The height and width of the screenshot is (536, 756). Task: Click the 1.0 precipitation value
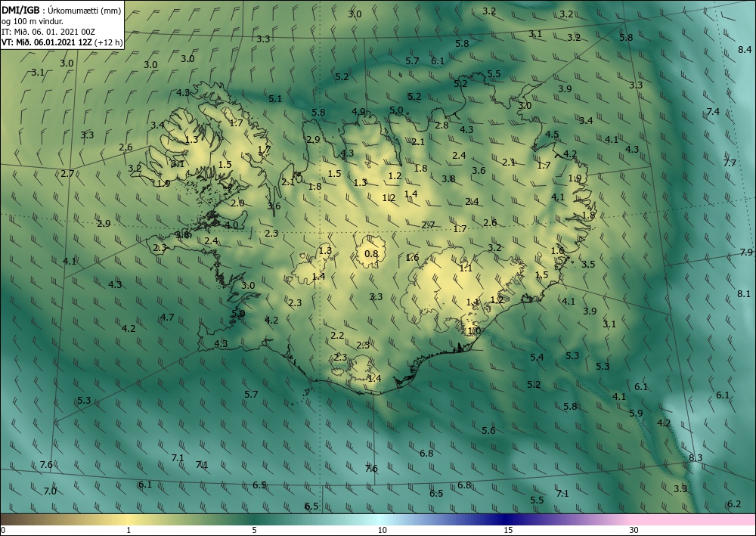coord(475,331)
